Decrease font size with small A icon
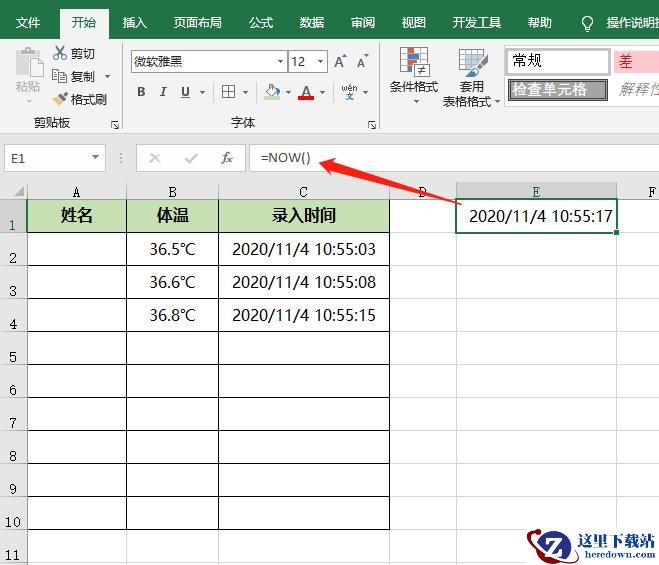 363,62
